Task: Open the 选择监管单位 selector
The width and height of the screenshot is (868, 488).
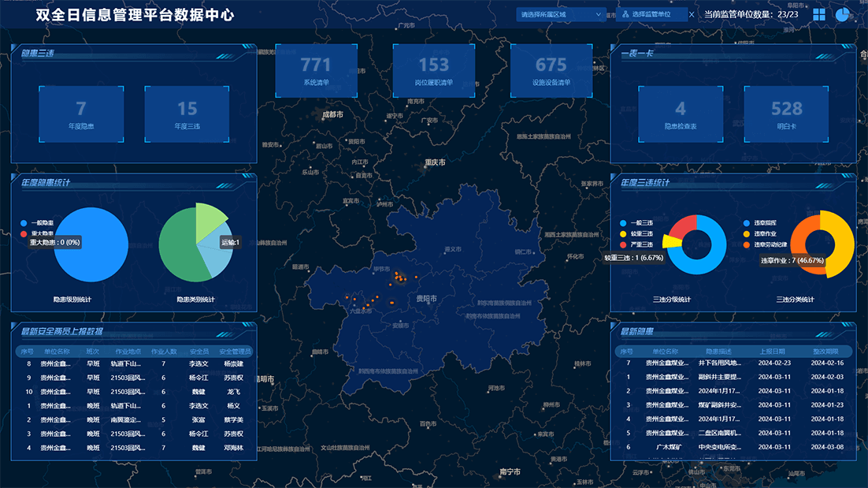Action: tap(651, 14)
